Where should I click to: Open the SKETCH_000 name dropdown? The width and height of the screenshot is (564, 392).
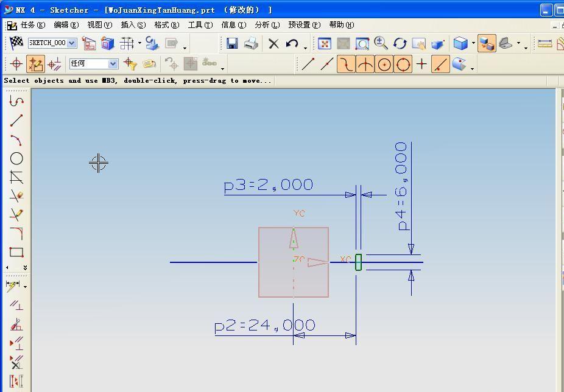tap(72, 43)
